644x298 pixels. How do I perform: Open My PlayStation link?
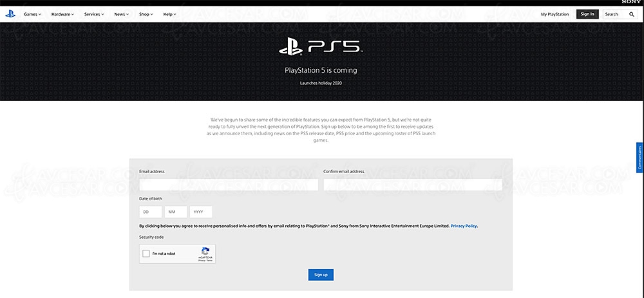(x=554, y=14)
